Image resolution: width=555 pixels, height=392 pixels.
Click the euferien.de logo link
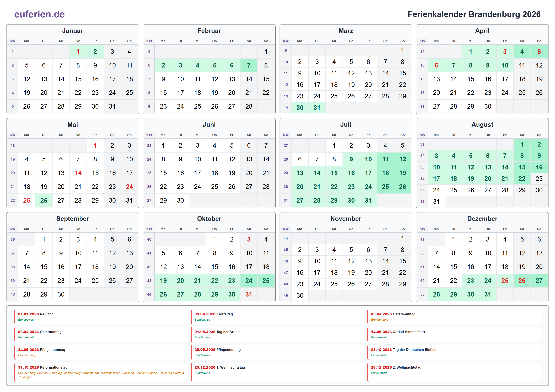(39, 14)
